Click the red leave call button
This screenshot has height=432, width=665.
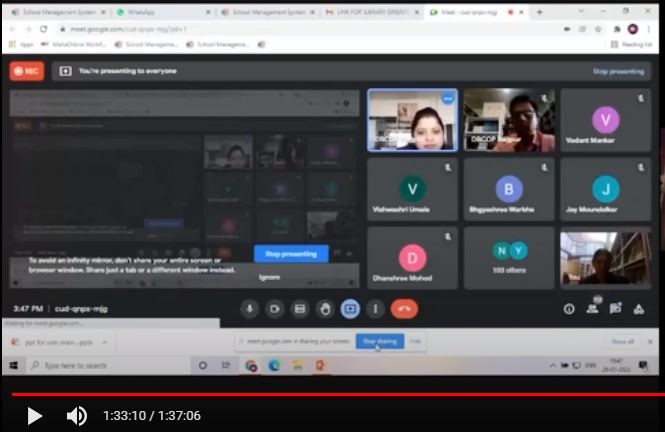(404, 309)
